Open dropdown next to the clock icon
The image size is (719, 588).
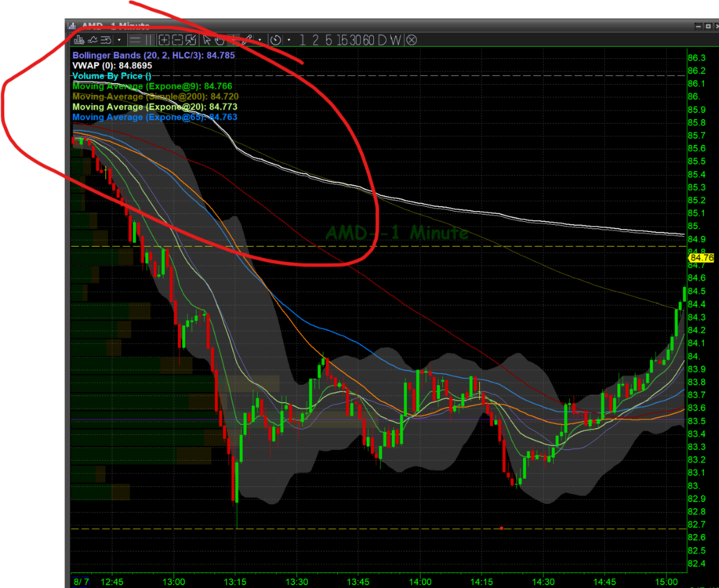[x=289, y=39]
